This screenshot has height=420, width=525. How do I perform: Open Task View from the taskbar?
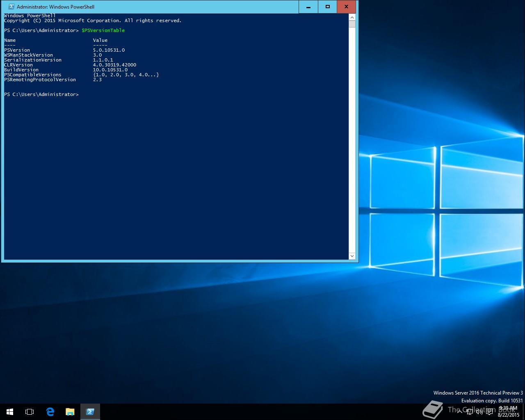[30, 411]
